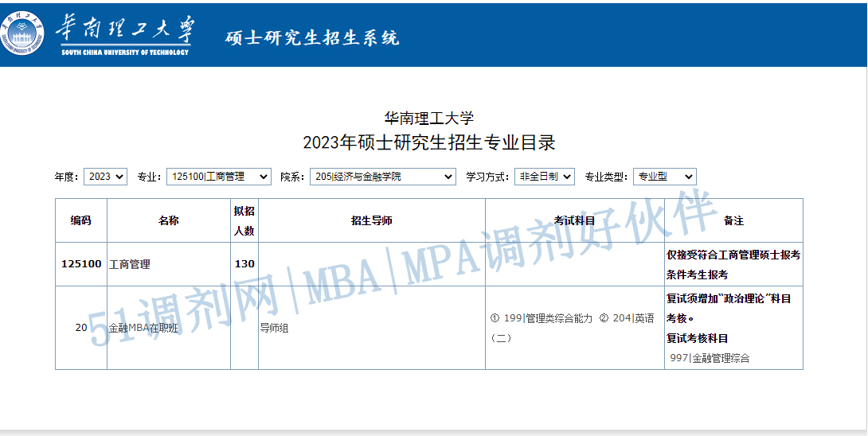Open the 院系 205|经济与金融学院 dropdown
The width and height of the screenshot is (868, 436).
(383, 177)
